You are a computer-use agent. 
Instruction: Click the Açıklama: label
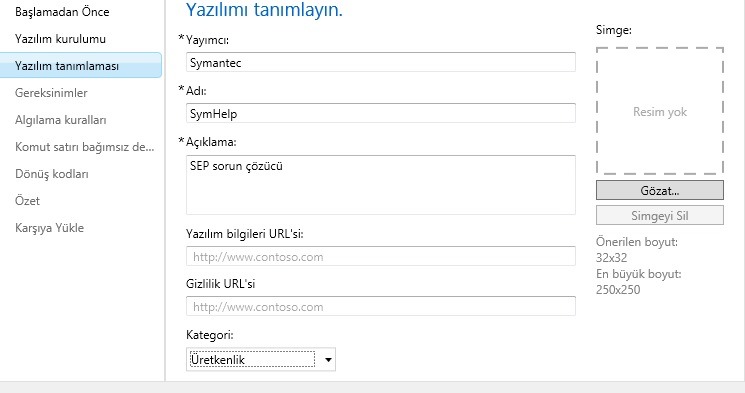(211, 142)
